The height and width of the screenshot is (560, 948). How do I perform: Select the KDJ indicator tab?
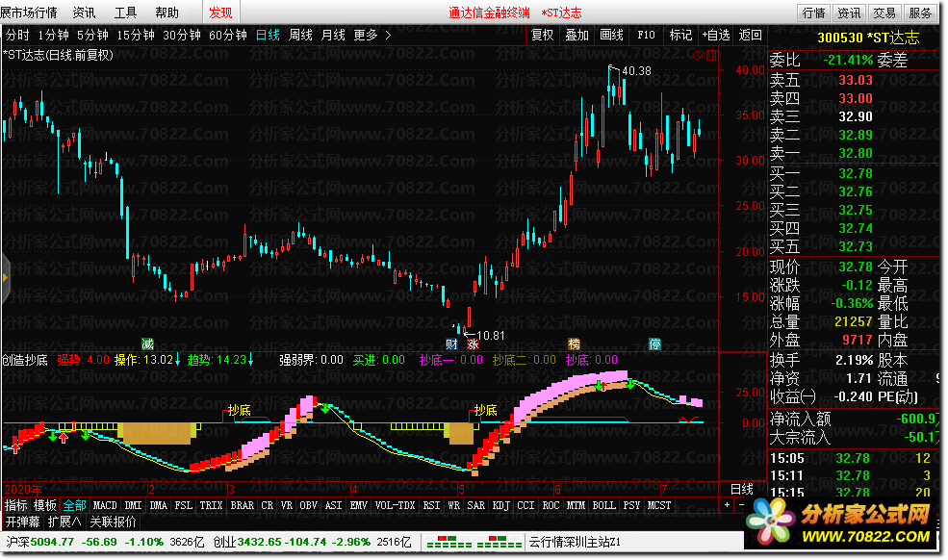click(500, 505)
